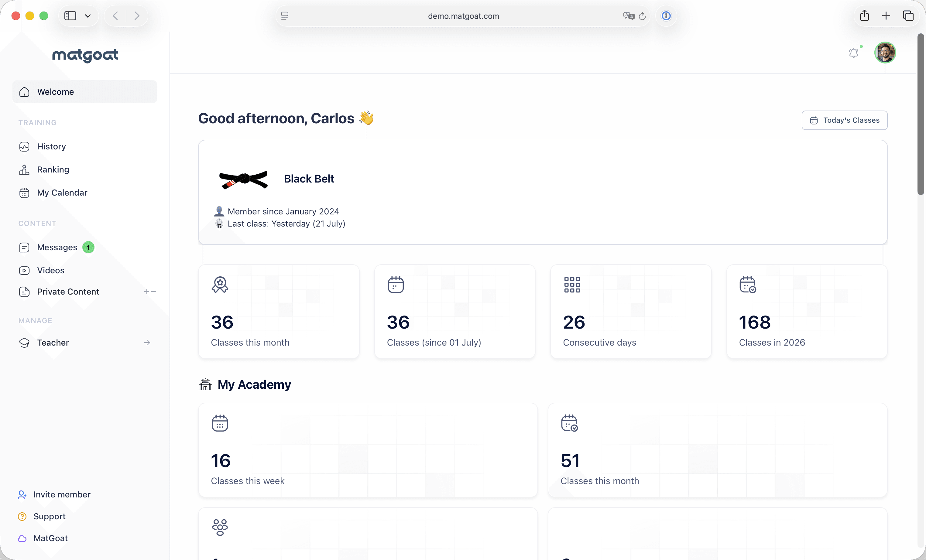Click the demo.matgoat.com address bar
The image size is (926, 560).
pos(463,16)
